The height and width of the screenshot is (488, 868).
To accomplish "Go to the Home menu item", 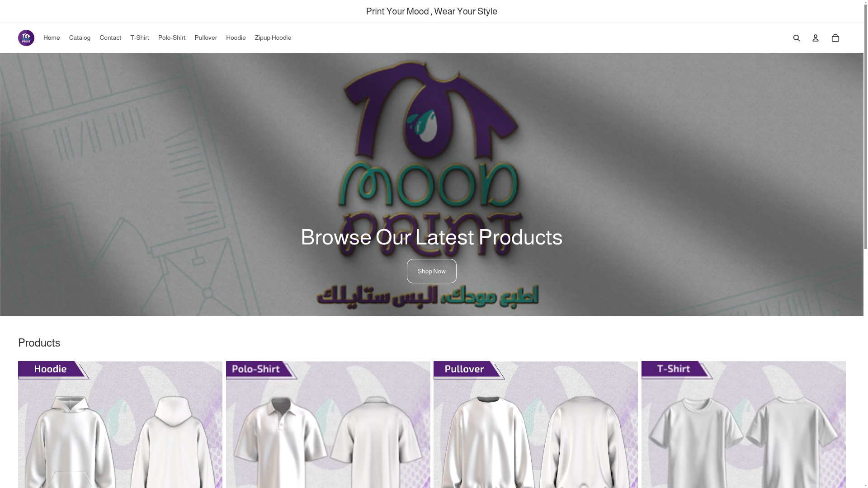I will click(x=52, y=38).
